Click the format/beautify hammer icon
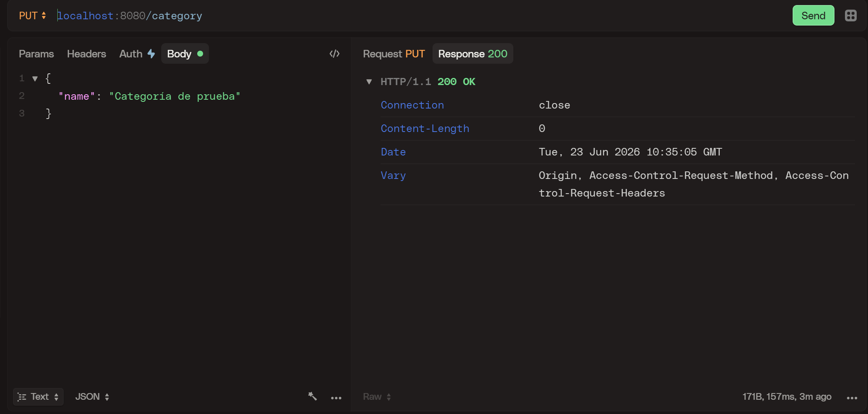Screen dimensions: 868x414 pyautogui.click(x=312, y=396)
